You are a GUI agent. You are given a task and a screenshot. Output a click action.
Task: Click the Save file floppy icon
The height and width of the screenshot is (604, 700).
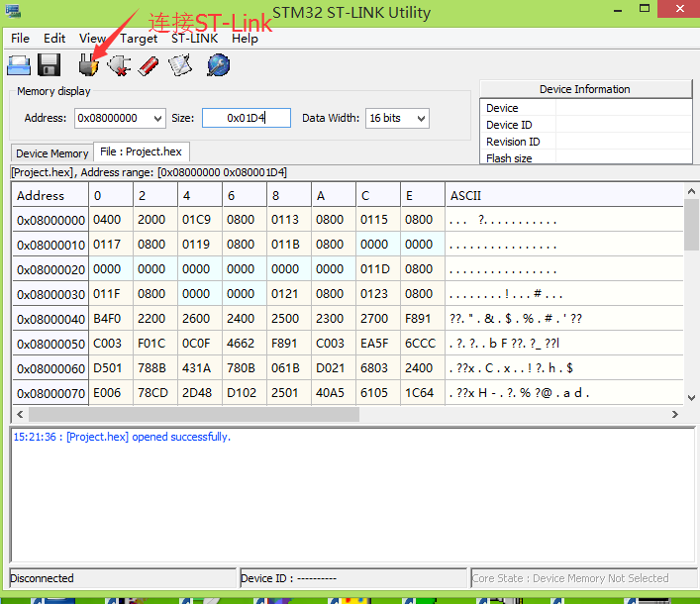click(x=50, y=65)
